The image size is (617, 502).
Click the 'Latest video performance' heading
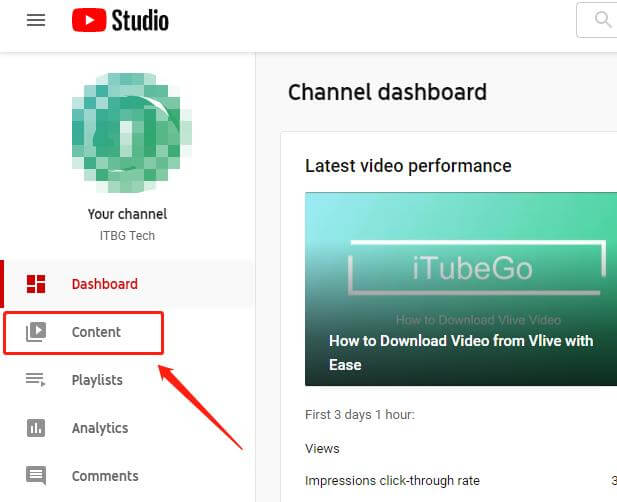click(408, 166)
